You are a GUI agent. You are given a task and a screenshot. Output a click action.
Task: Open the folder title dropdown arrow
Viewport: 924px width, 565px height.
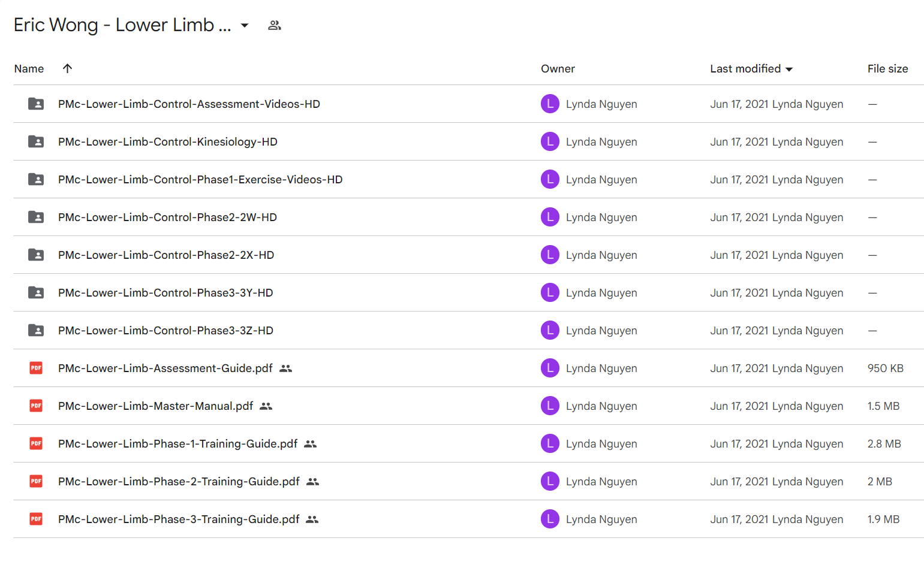click(245, 25)
